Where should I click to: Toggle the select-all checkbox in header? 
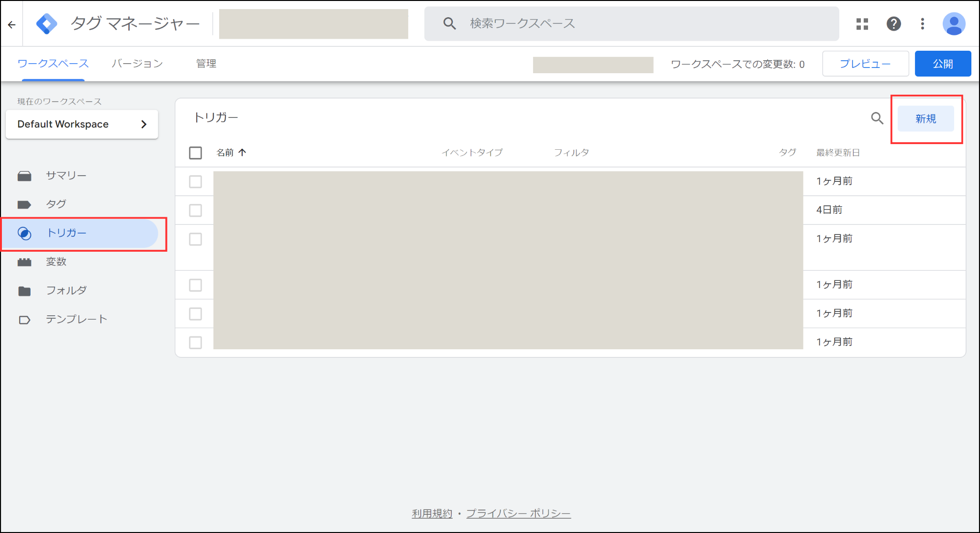tap(195, 153)
